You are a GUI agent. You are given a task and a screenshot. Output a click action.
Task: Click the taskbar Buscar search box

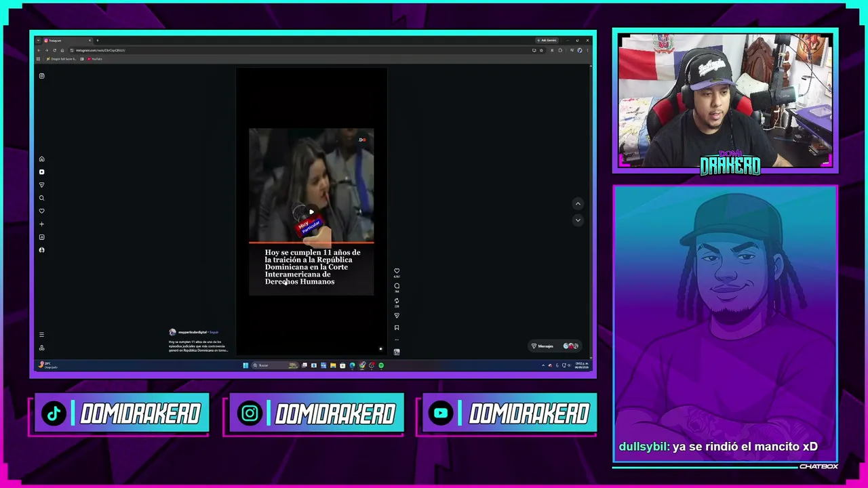[x=275, y=365]
